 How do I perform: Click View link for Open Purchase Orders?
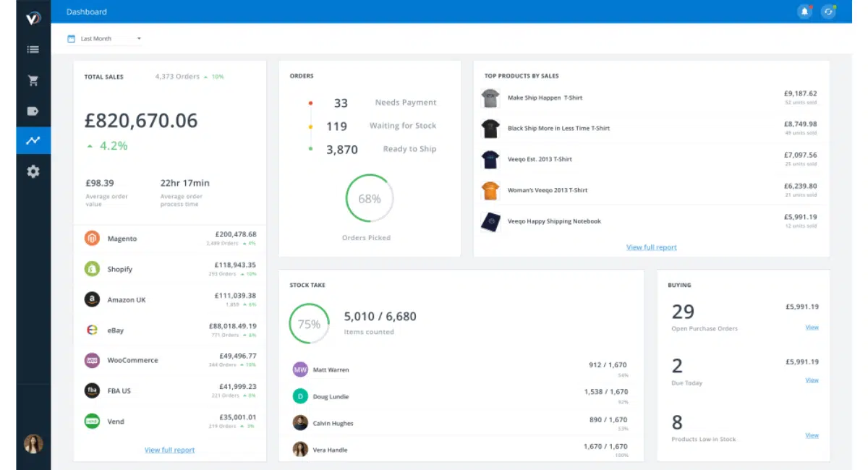pos(812,328)
